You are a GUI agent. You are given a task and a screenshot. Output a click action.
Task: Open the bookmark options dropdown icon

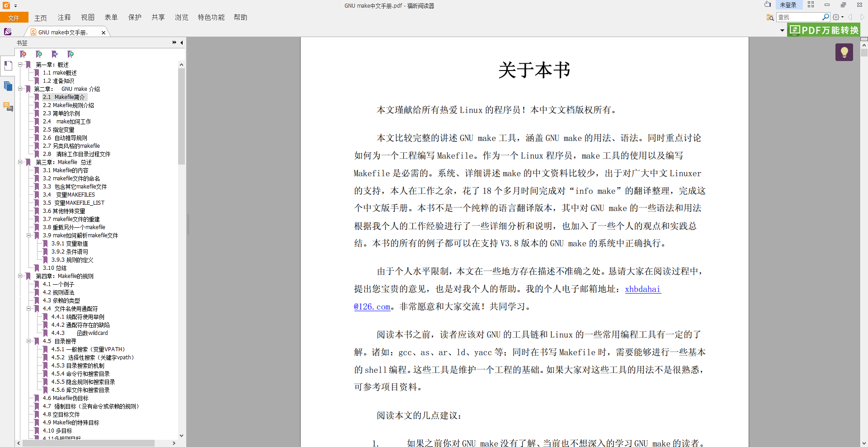coord(71,54)
